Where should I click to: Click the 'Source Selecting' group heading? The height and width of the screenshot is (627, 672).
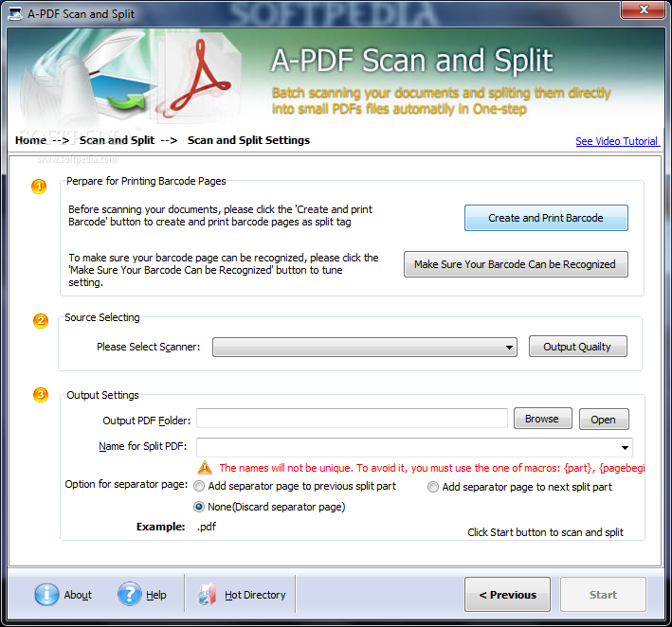click(x=102, y=317)
